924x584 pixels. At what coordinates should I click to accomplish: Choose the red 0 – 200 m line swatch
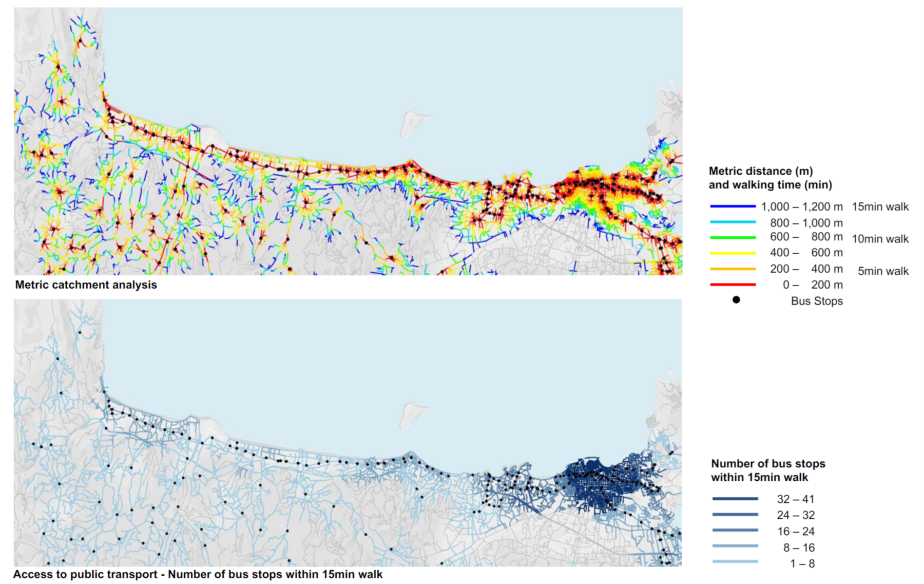tap(733, 285)
